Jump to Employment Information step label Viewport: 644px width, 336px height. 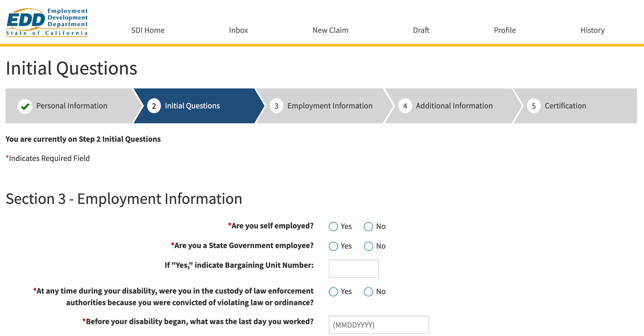[x=330, y=106]
